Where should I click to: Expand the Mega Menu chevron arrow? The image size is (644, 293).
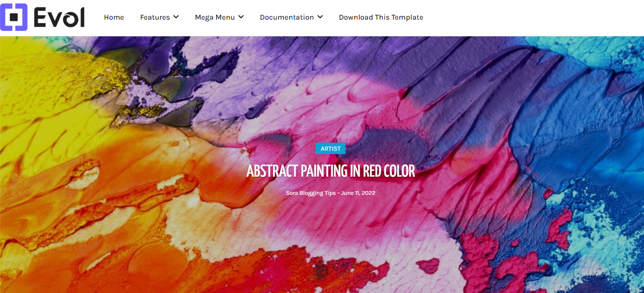(x=241, y=17)
